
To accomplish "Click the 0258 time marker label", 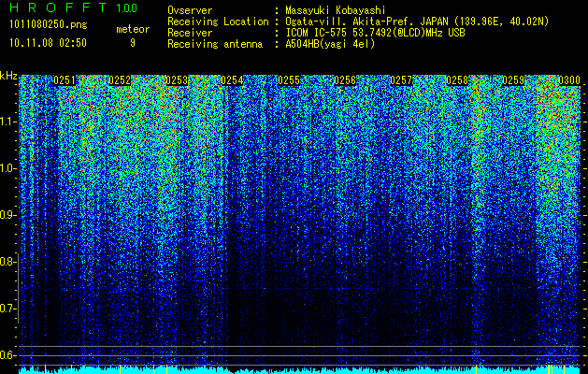I will tap(457, 80).
